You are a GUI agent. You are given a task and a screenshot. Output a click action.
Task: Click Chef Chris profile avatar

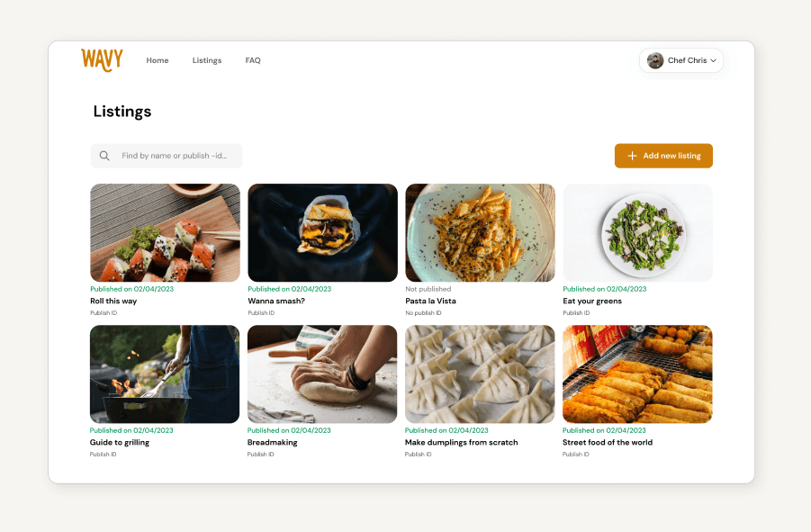(655, 60)
